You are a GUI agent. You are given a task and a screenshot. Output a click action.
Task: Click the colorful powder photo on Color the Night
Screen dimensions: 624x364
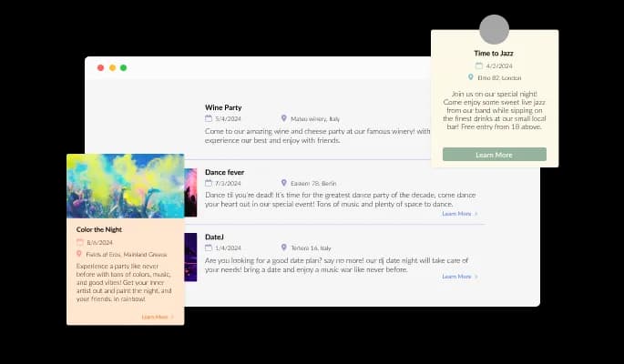coord(126,186)
